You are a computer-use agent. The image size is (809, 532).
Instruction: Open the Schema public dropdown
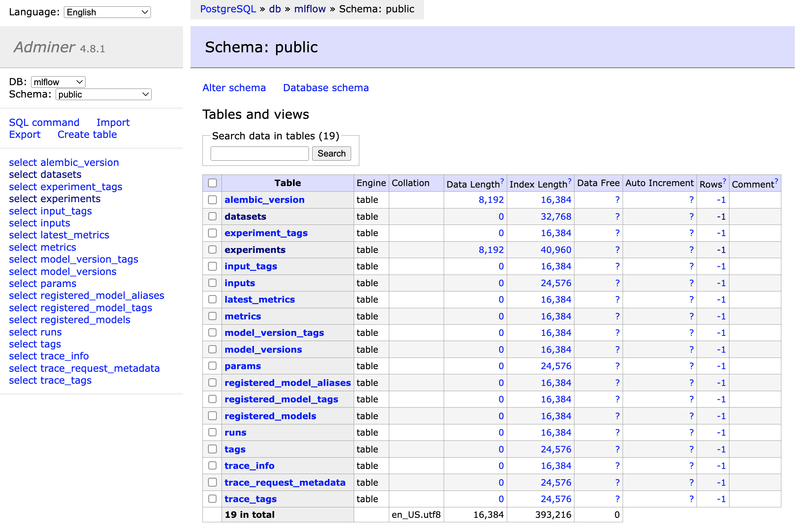pyautogui.click(x=103, y=94)
